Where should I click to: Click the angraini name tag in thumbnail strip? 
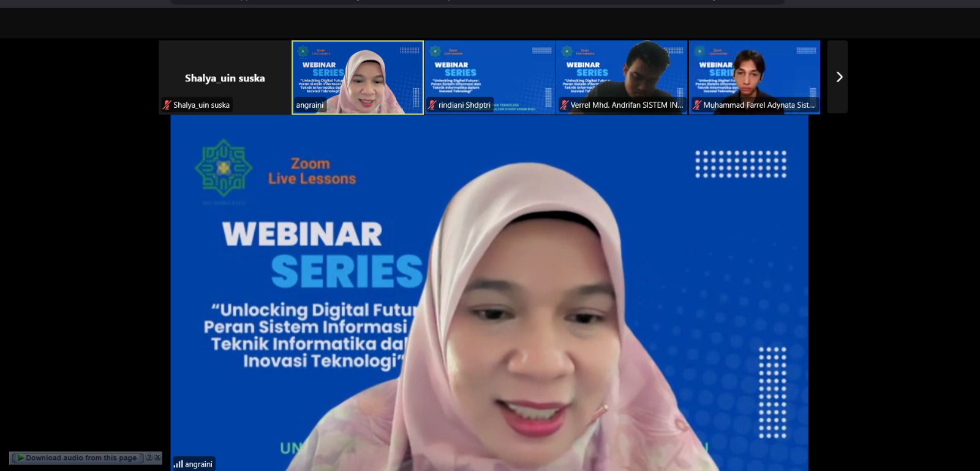310,105
